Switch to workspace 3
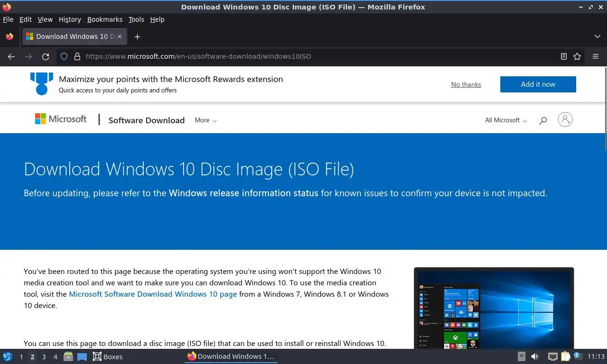Image resolution: width=607 pixels, height=364 pixels. click(44, 357)
